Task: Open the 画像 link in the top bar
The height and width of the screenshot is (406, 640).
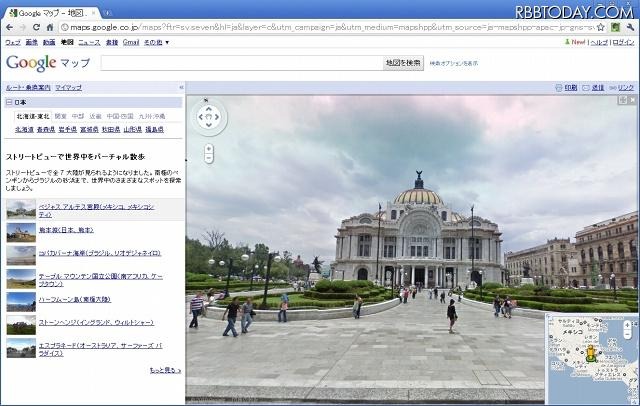Action: coord(31,42)
